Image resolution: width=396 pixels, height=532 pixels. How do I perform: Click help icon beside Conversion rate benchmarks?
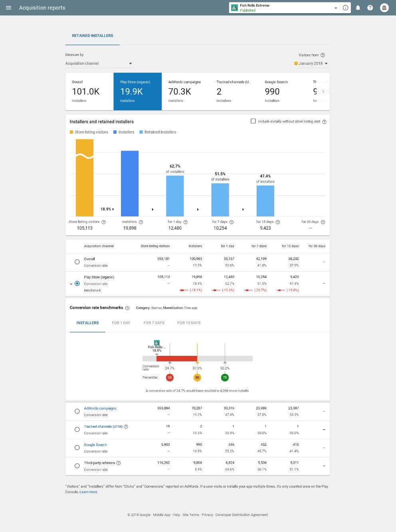127,308
